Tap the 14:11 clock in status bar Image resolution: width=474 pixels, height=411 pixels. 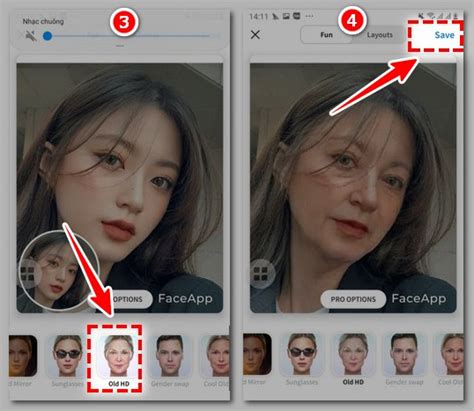[258, 16]
